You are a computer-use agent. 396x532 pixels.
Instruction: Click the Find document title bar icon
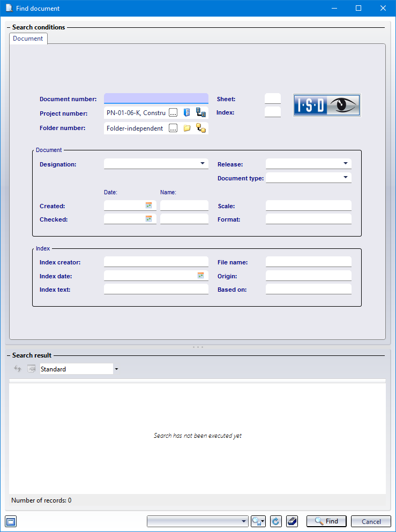click(x=9, y=8)
